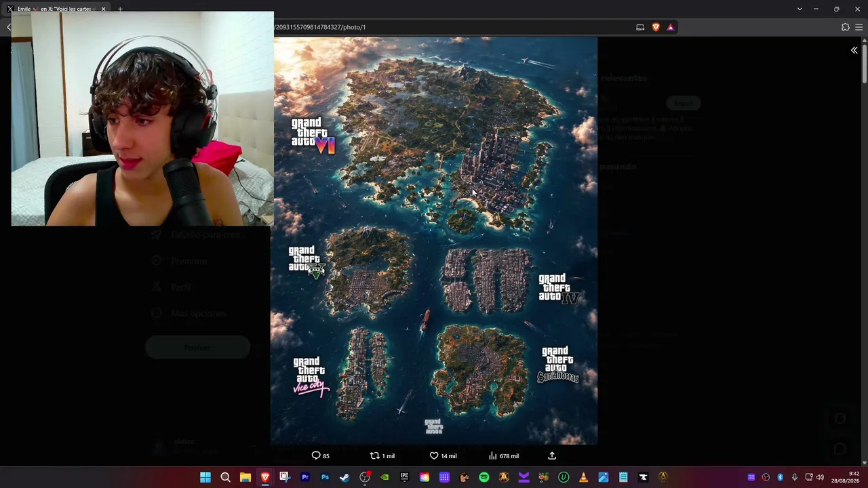The width and height of the screenshot is (868, 488).
Task: Open volume control in system tray
Action: tap(820, 477)
